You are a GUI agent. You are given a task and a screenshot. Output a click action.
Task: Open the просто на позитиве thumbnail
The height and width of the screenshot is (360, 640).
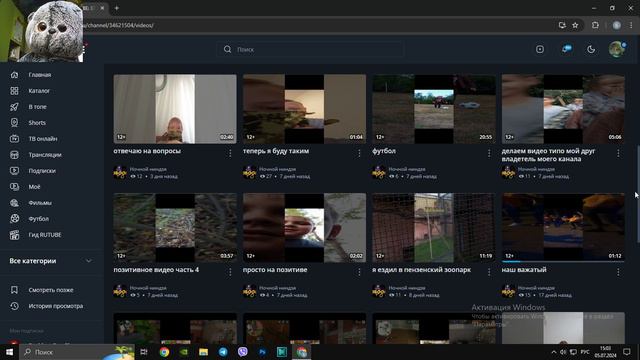304,227
